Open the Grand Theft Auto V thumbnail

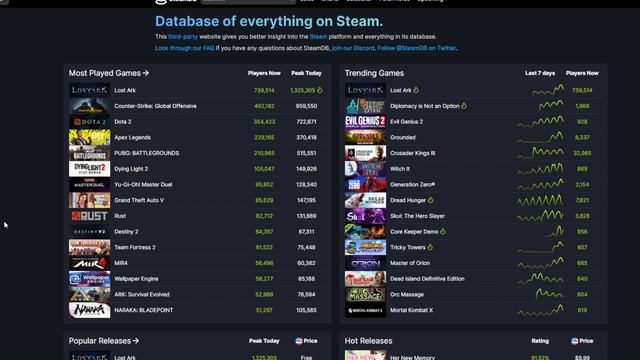tap(89, 200)
